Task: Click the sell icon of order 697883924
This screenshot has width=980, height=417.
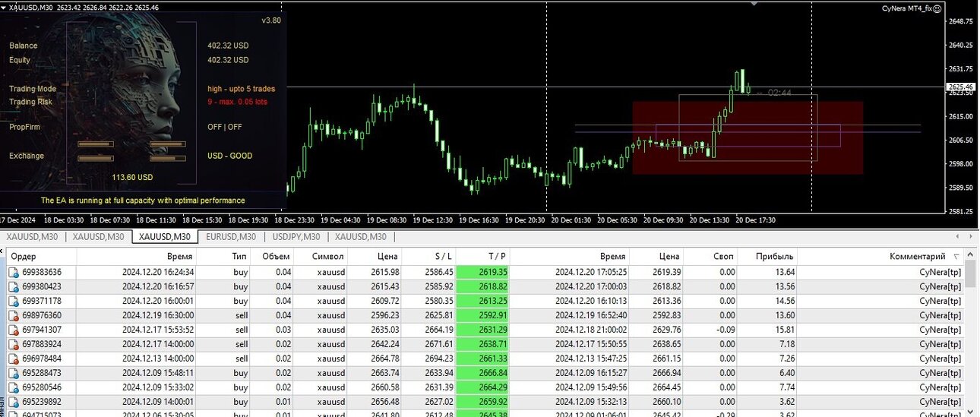Action: click(14, 344)
